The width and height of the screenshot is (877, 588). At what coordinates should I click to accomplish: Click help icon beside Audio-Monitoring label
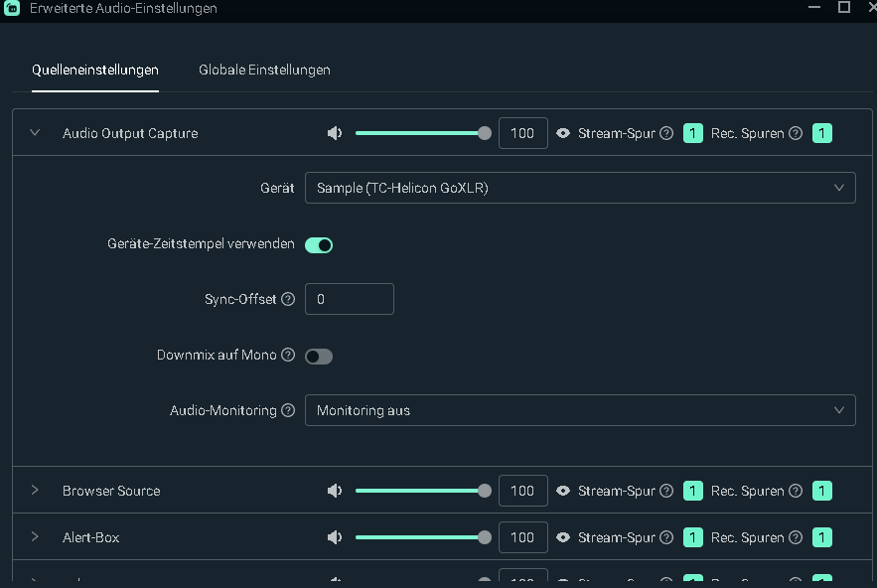point(288,410)
